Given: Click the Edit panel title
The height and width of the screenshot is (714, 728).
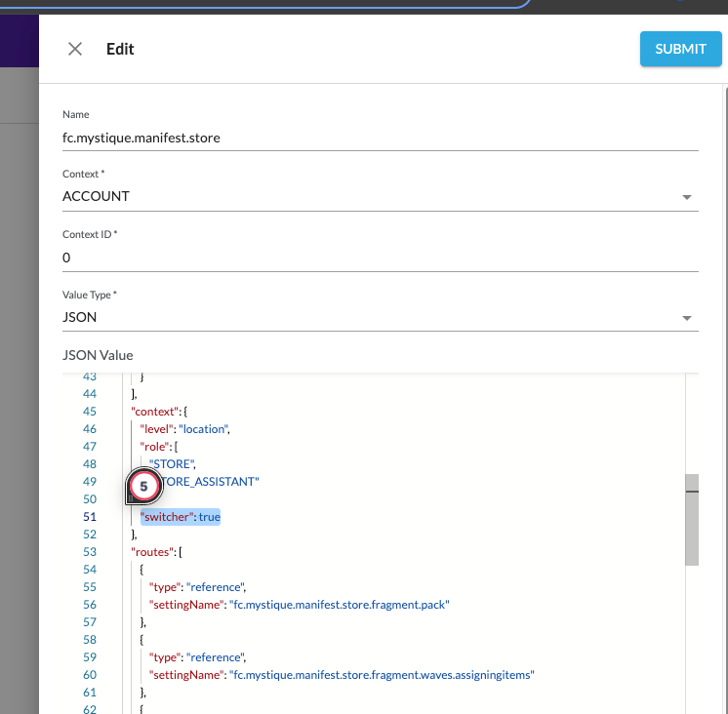Looking at the screenshot, I should (x=120, y=49).
